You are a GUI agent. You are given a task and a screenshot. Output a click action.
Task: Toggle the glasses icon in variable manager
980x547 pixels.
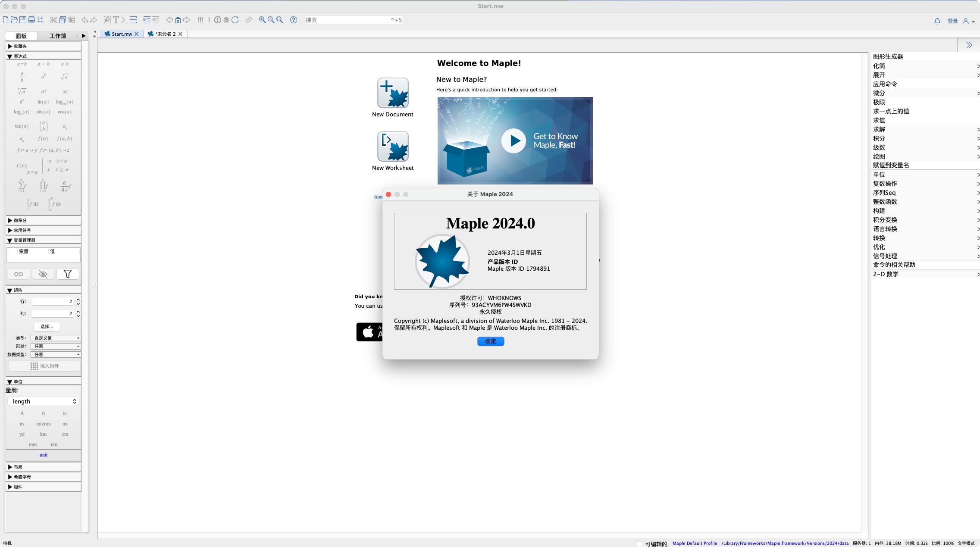(19, 274)
